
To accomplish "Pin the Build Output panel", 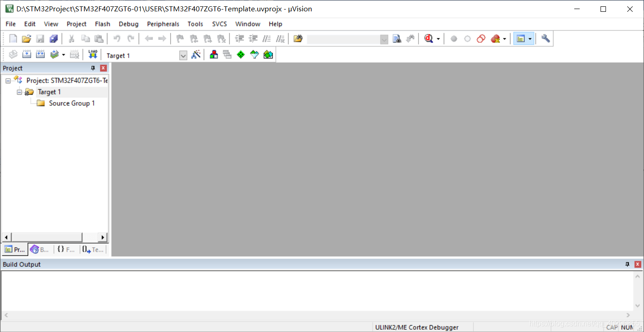I will (x=628, y=264).
